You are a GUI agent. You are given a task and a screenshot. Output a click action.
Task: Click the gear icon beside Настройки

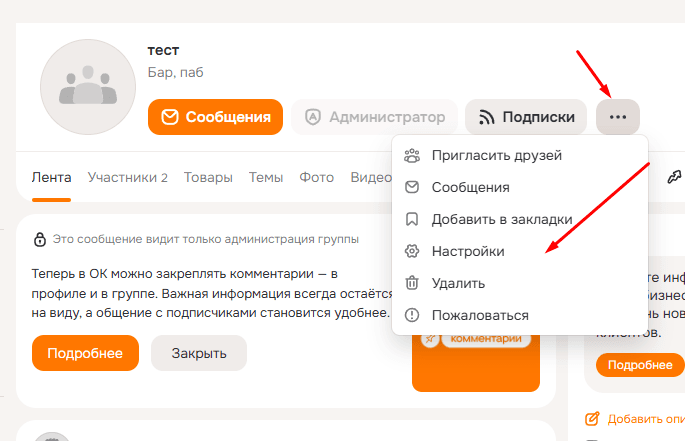[412, 251]
